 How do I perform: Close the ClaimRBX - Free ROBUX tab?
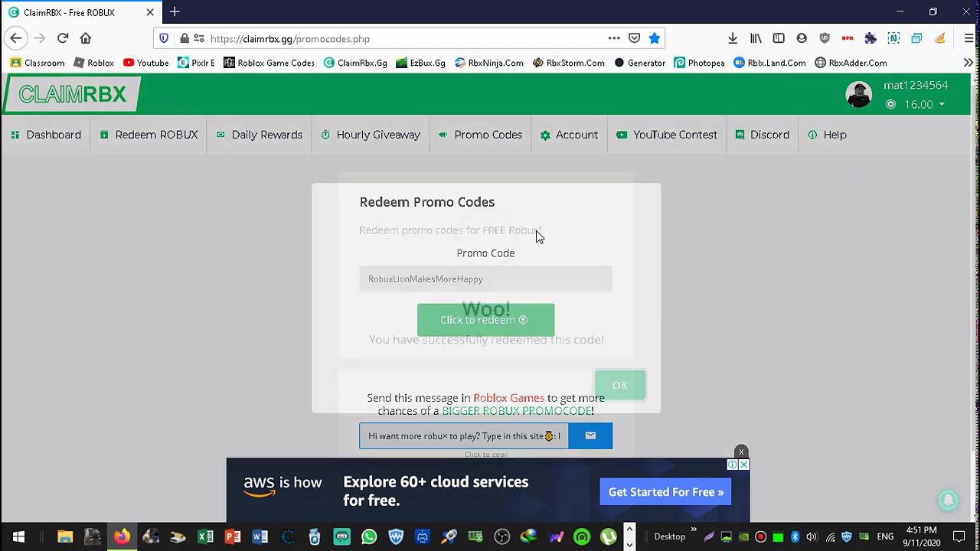tap(150, 12)
